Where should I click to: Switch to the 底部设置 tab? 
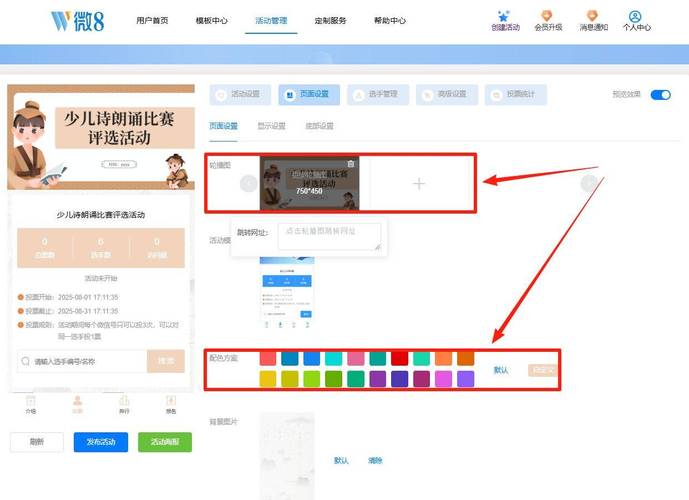pyautogui.click(x=318, y=127)
